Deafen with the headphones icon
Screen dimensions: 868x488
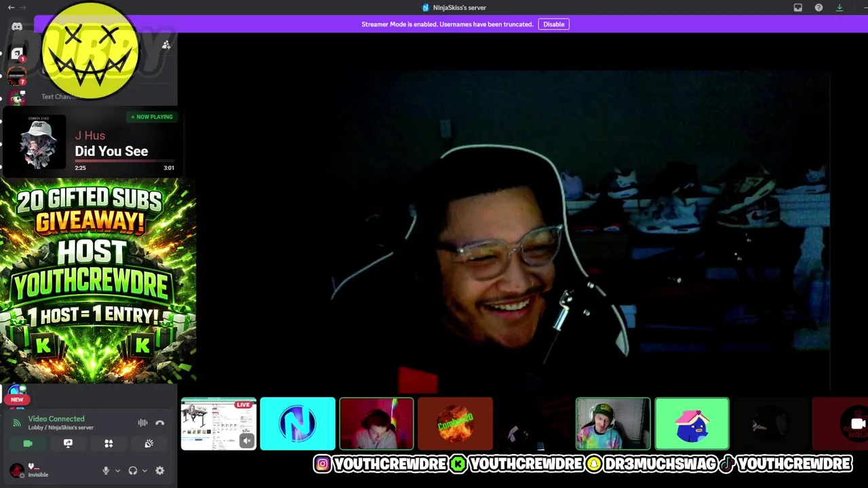(133, 470)
